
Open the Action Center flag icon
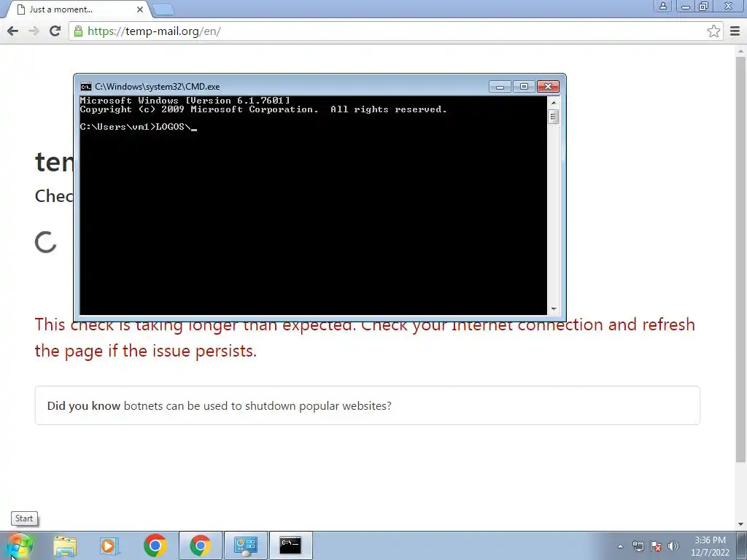pyautogui.click(x=656, y=546)
